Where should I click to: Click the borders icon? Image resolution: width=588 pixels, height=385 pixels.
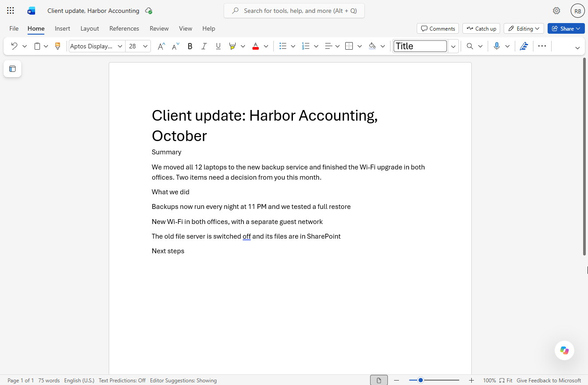pyautogui.click(x=349, y=46)
